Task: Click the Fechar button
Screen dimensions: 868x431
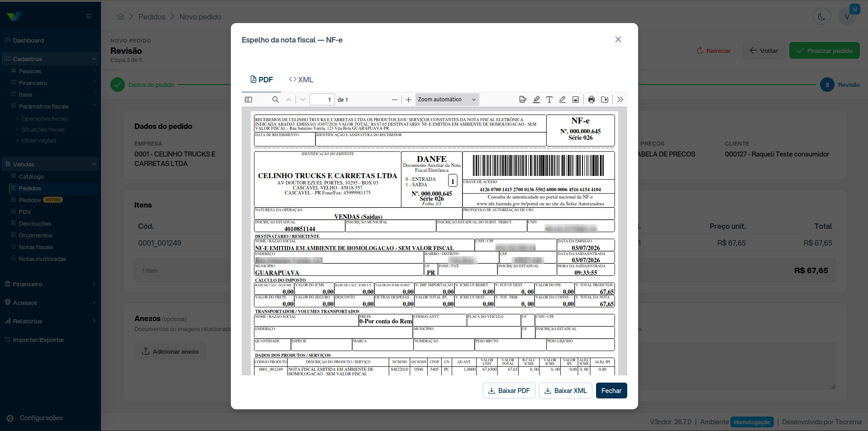Action: (x=611, y=391)
